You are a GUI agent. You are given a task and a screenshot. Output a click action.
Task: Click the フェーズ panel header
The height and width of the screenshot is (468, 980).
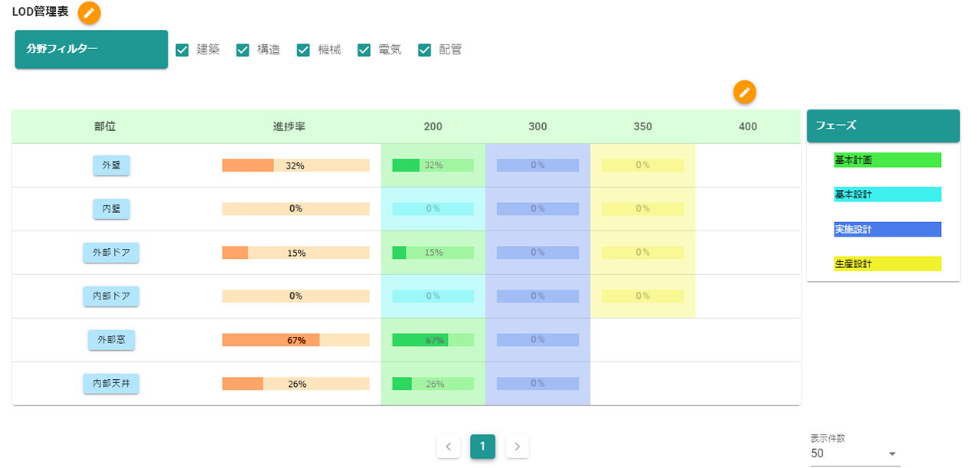883,126
